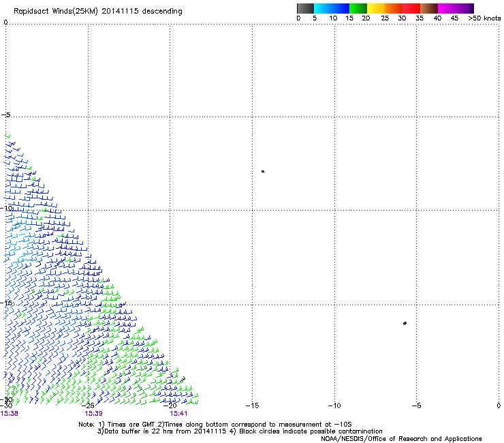Select the magenta-purple 40-50 knots color segment
This screenshot has height=443, width=504.
(456, 8)
